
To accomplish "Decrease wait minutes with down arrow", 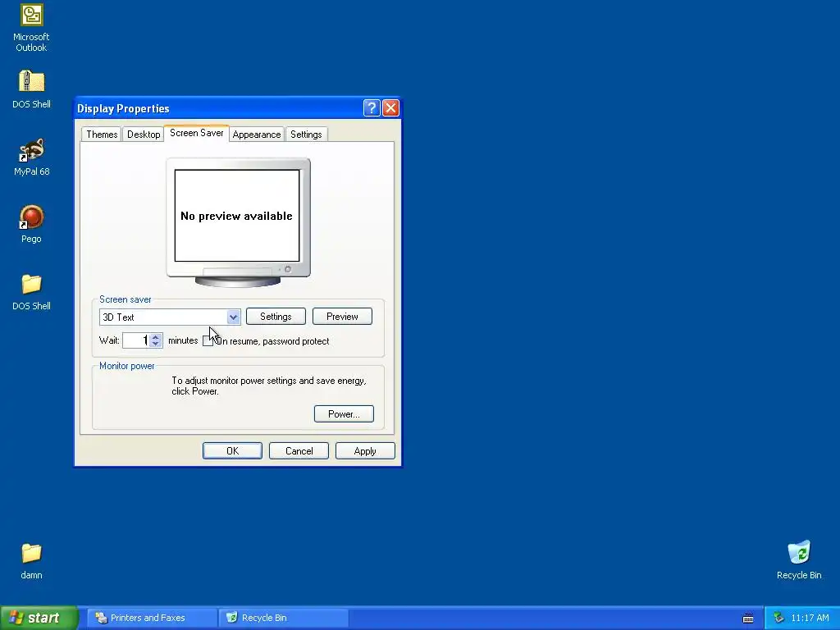I will click(155, 344).
